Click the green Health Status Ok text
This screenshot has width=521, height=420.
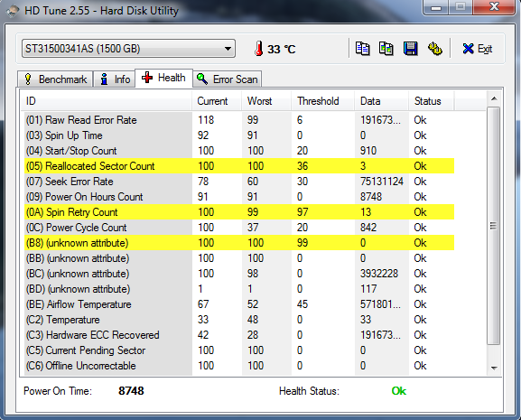click(x=399, y=391)
